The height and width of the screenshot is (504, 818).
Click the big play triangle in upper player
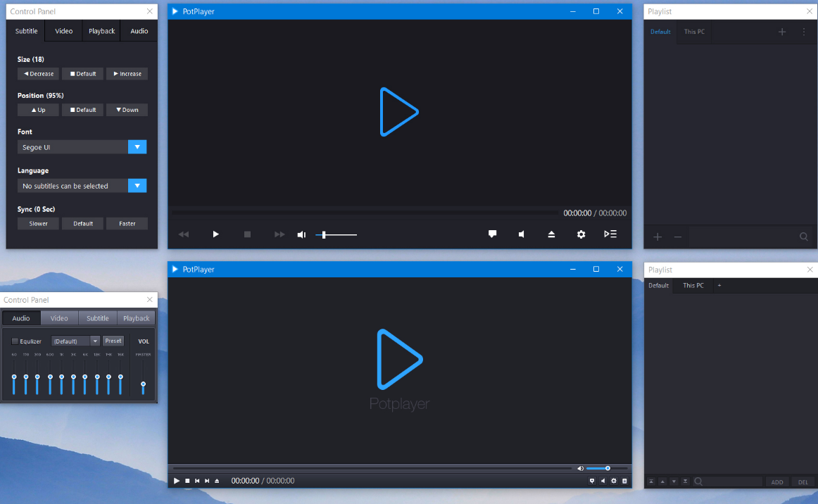(399, 112)
